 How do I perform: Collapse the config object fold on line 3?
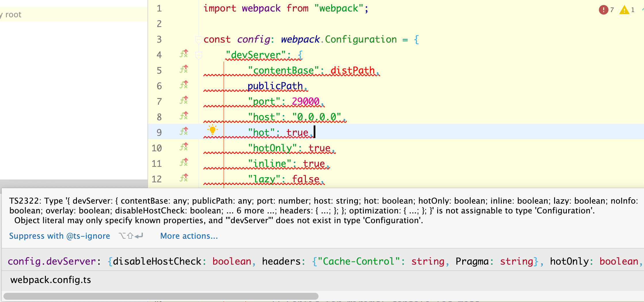(x=198, y=39)
